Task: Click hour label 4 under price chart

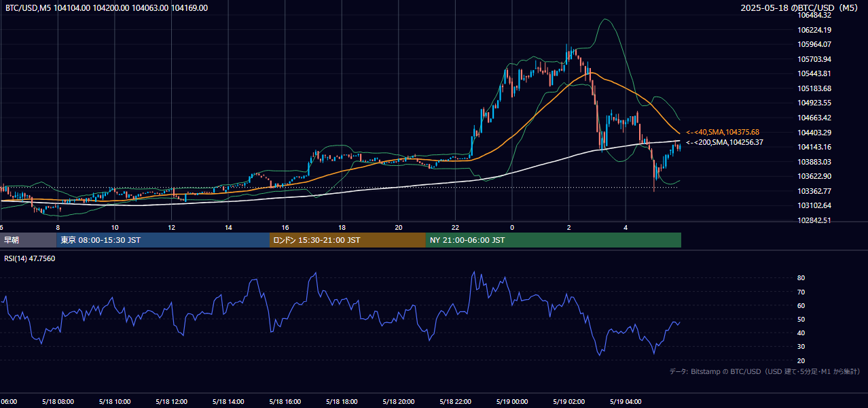Action: click(626, 228)
